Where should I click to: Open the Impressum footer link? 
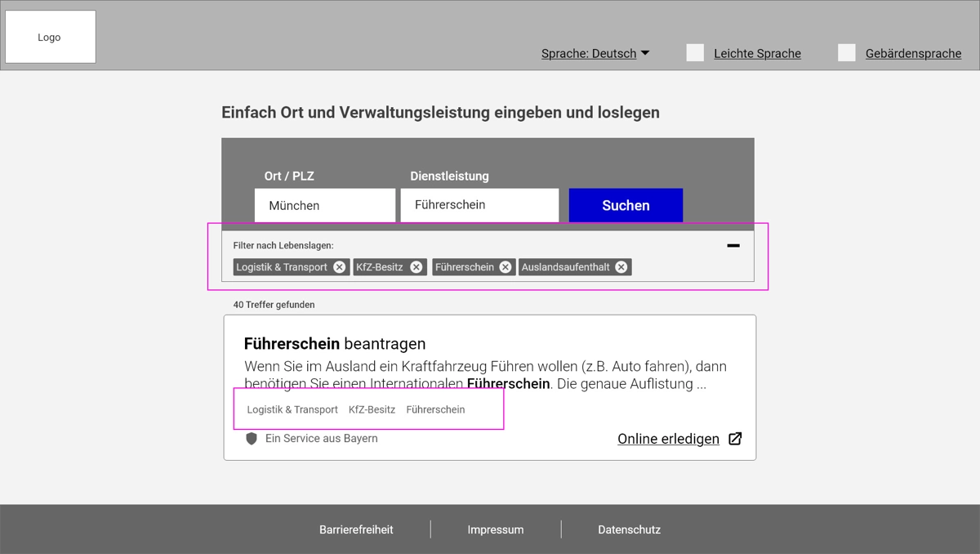[x=496, y=529]
